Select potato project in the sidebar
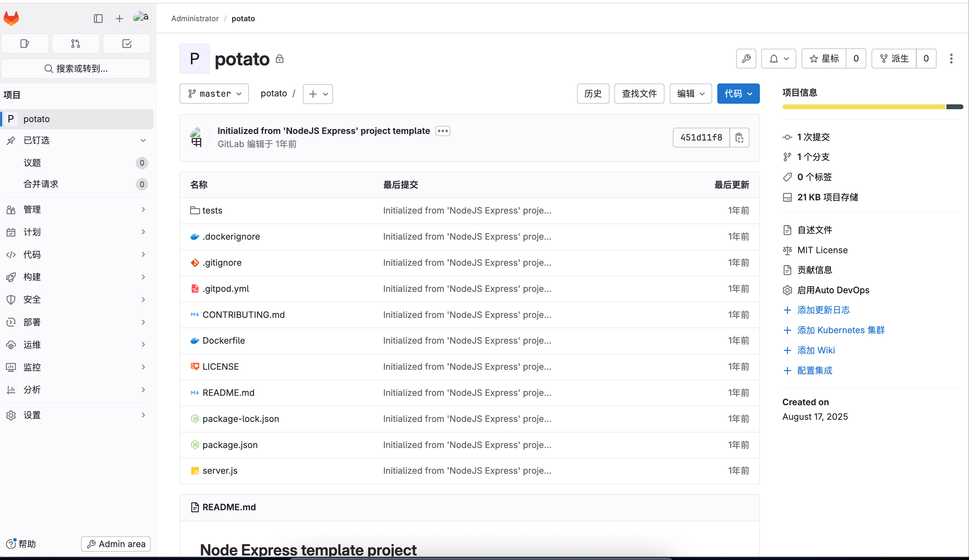The height and width of the screenshot is (560, 969). (77, 119)
